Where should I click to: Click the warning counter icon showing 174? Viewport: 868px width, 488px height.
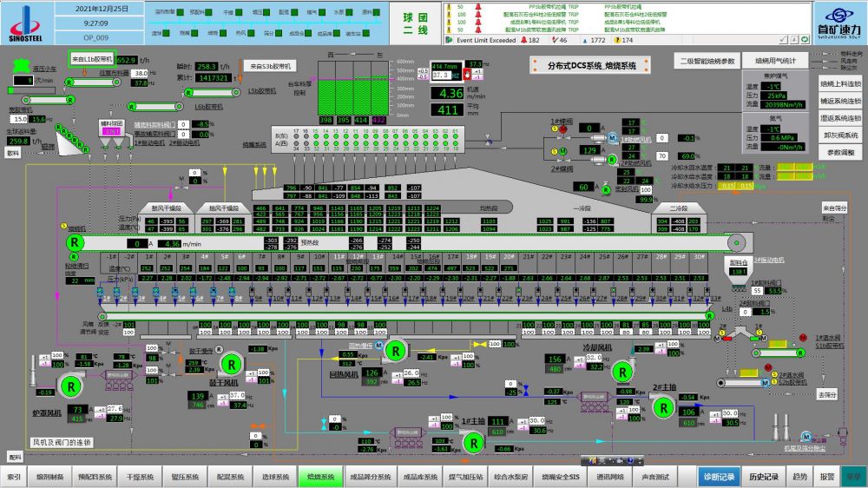616,40
